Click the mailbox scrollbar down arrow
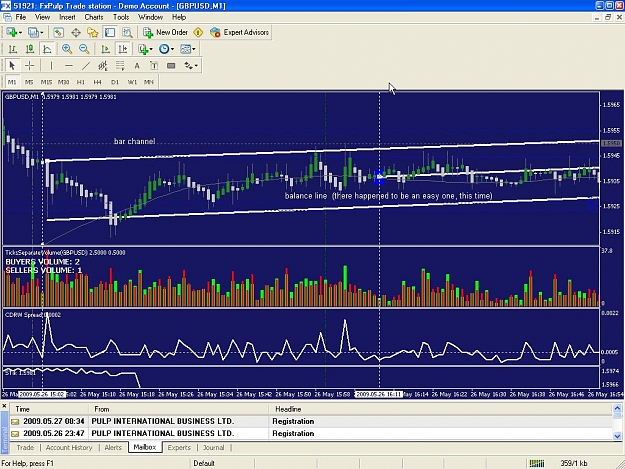The width and height of the screenshot is (625, 469). (x=617, y=436)
